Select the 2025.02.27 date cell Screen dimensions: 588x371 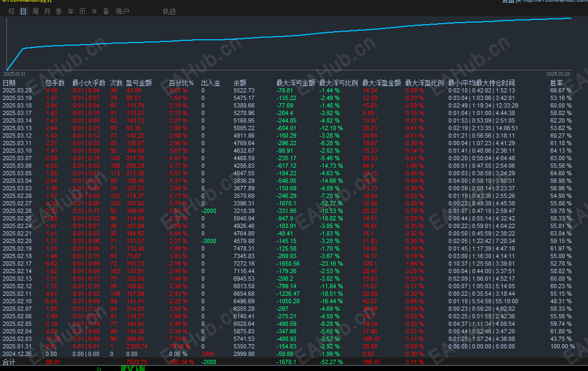(17, 203)
